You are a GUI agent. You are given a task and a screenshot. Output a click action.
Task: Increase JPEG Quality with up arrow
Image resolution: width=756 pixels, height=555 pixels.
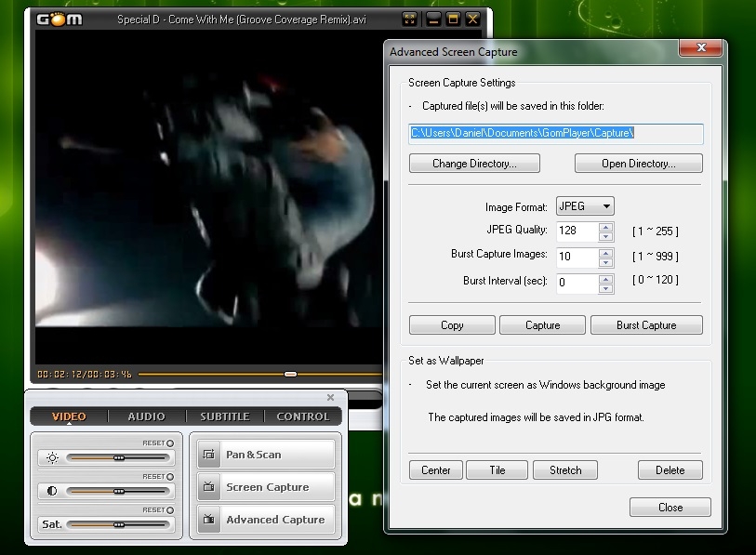click(x=606, y=227)
